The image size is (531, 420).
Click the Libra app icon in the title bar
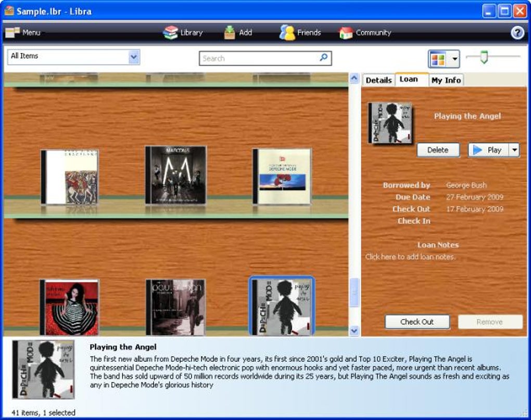tap(9, 11)
